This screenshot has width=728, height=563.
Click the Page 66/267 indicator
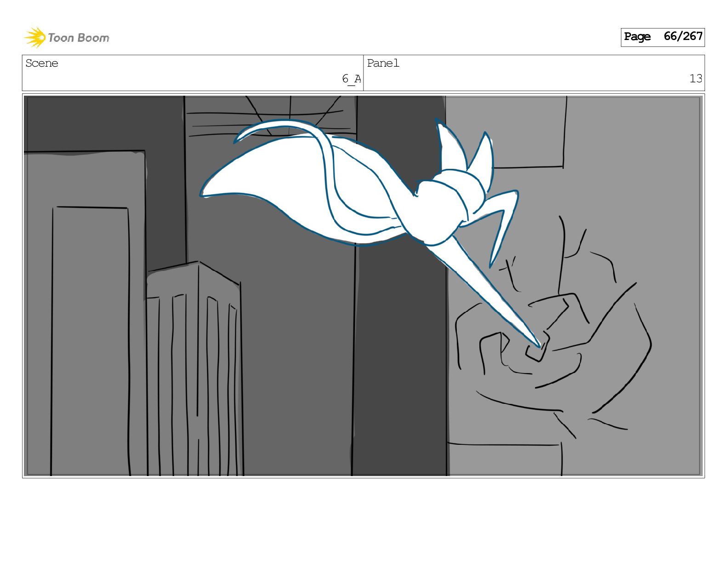pos(662,37)
